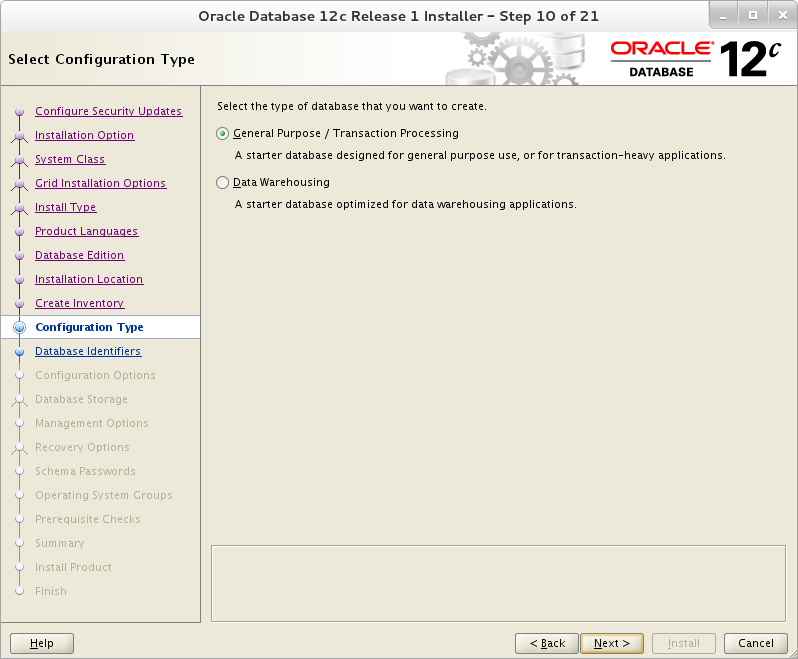The image size is (798, 659).
Task: Go back with the Back button
Action: pyautogui.click(x=547, y=643)
